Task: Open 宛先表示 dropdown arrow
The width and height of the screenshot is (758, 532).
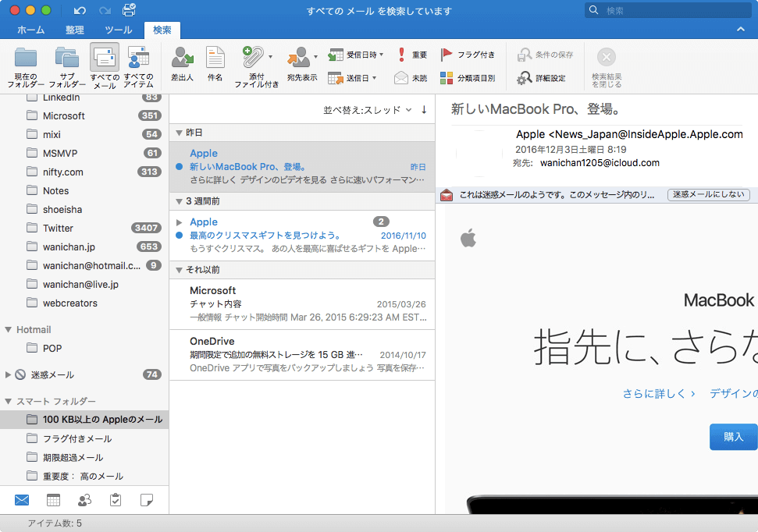Action: [x=315, y=57]
